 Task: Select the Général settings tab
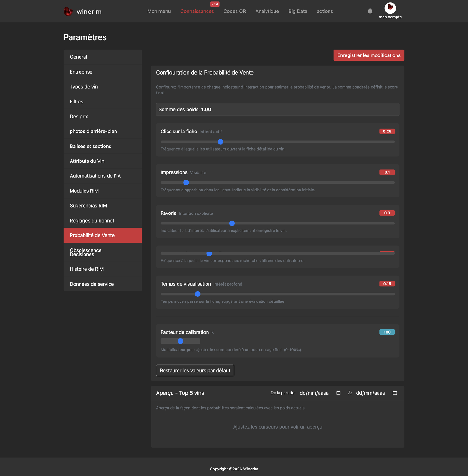pos(103,57)
